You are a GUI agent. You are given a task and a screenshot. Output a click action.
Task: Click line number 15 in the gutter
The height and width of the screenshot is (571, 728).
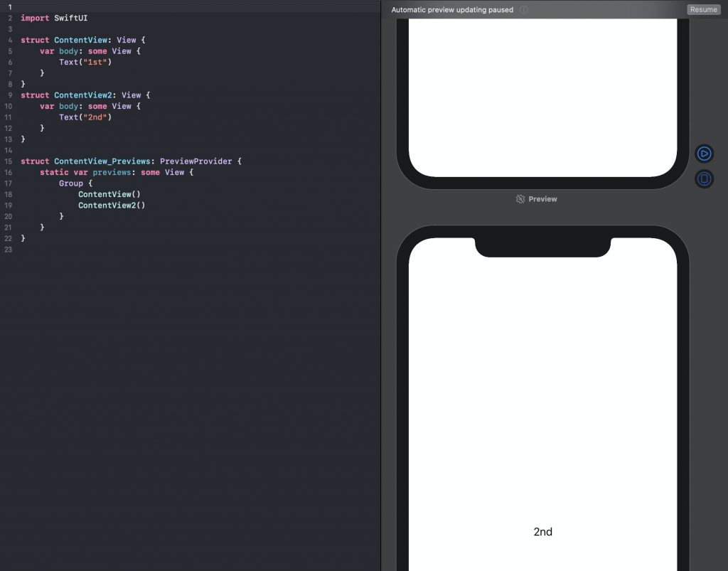8,161
